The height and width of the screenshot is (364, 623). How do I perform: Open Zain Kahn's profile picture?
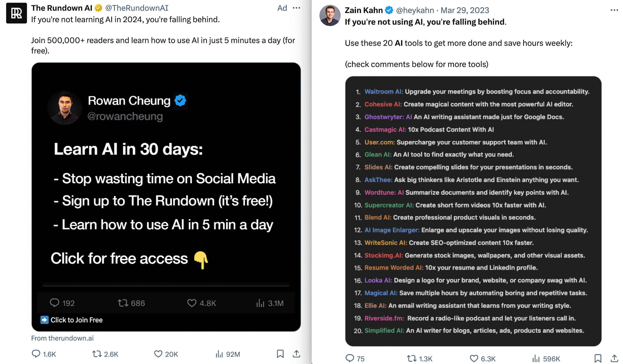tap(330, 15)
